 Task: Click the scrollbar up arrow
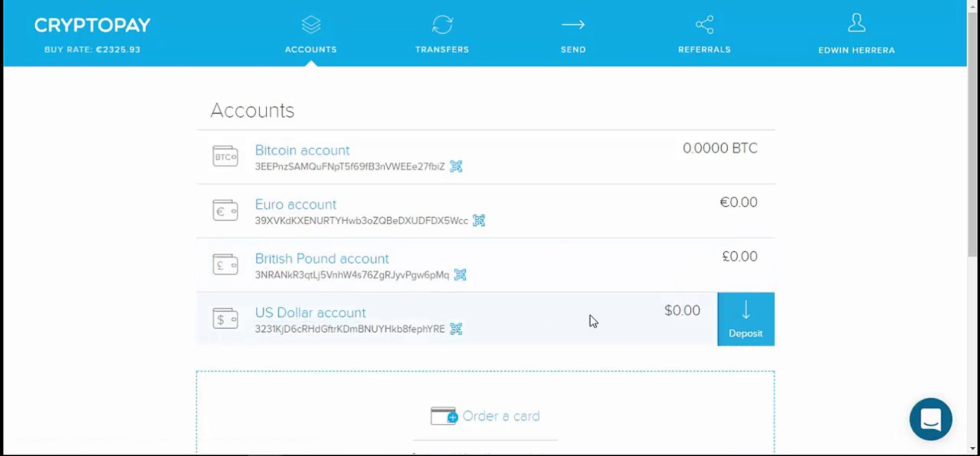(x=974, y=5)
